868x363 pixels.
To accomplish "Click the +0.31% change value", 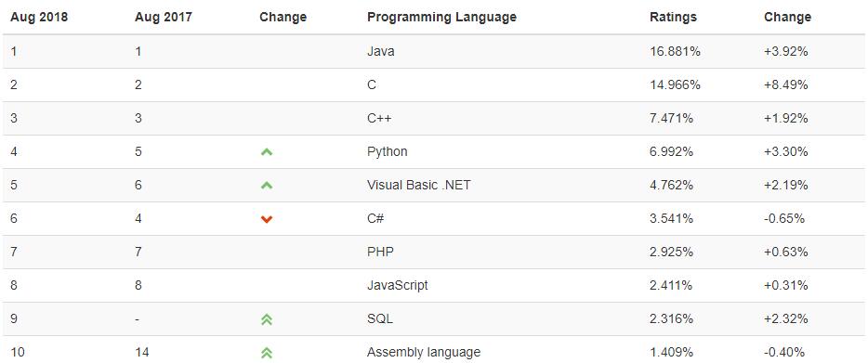I will 786,286.
